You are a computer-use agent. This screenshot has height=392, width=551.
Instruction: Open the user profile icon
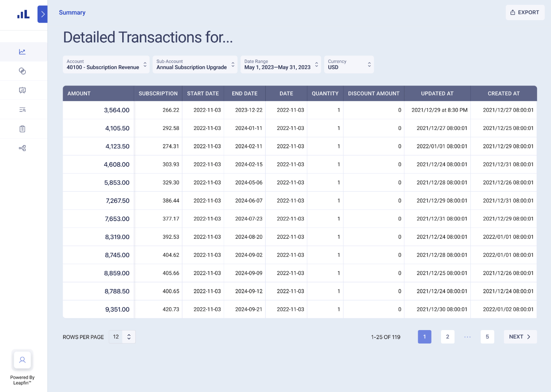(x=22, y=360)
